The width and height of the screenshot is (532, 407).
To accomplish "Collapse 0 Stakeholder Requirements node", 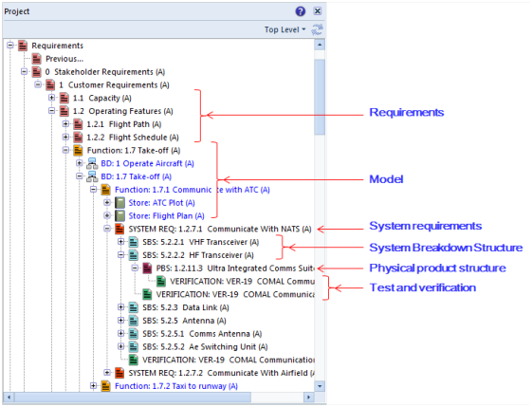I will click(24, 71).
